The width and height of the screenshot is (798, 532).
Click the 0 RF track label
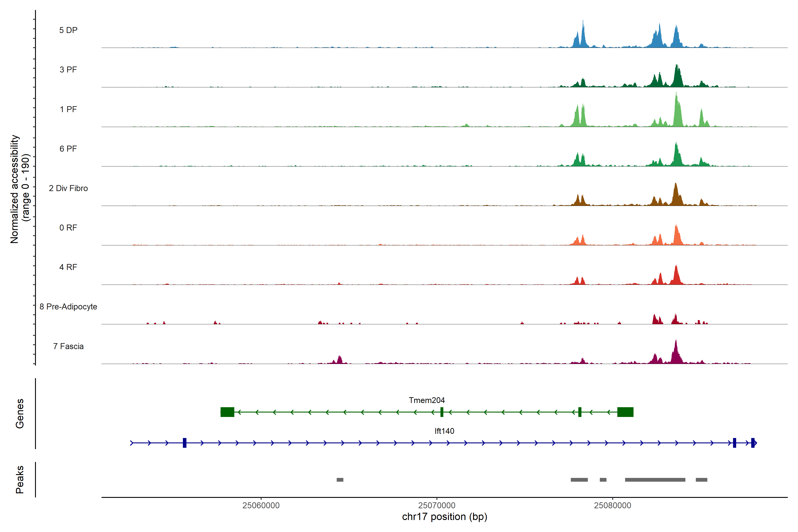tap(68, 228)
